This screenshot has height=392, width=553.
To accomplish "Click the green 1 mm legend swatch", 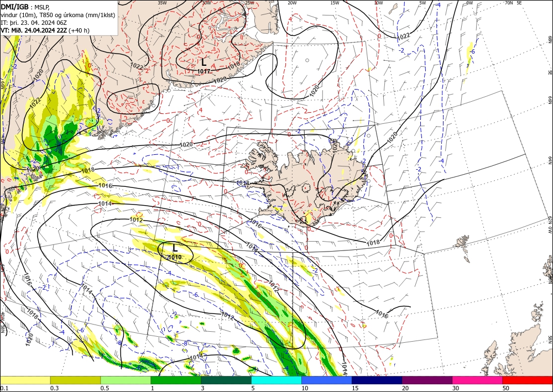I will point(176,380).
